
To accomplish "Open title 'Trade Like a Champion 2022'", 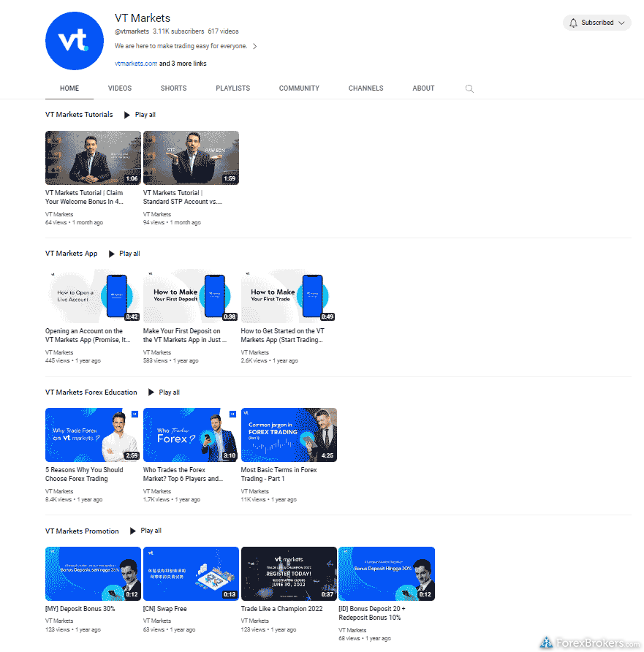I will pos(282,609).
